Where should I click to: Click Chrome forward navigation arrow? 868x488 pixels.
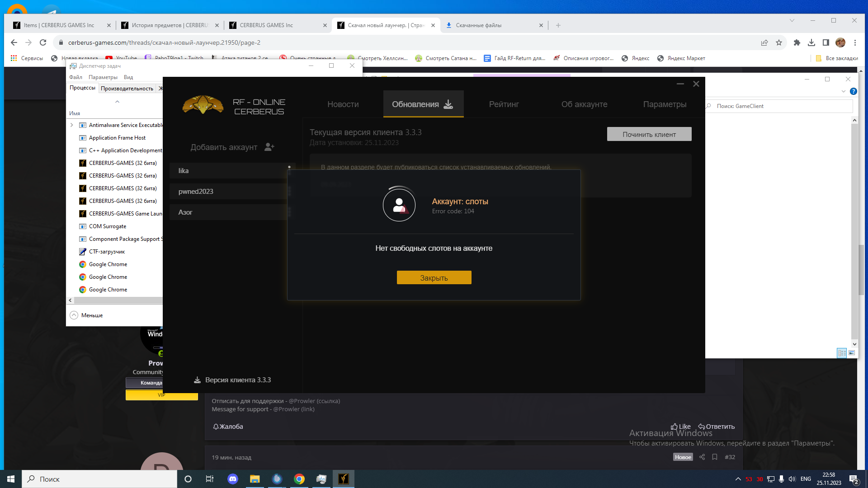pyautogui.click(x=28, y=42)
